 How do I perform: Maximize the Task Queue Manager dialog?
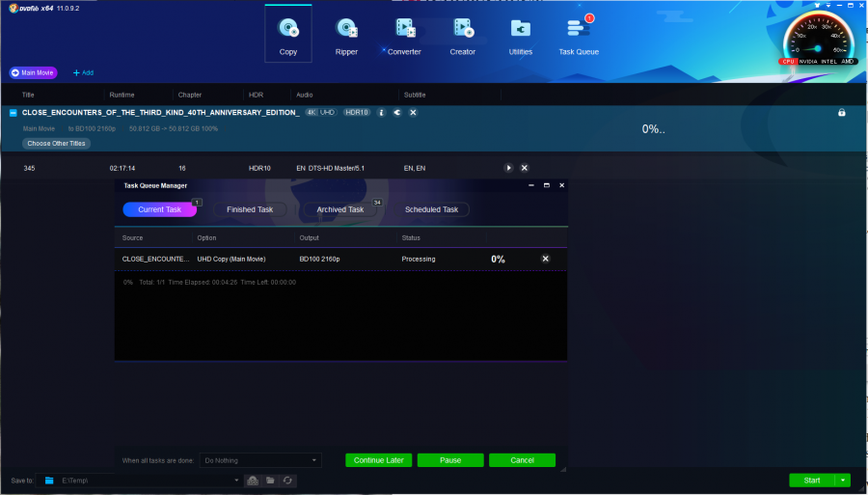point(547,185)
